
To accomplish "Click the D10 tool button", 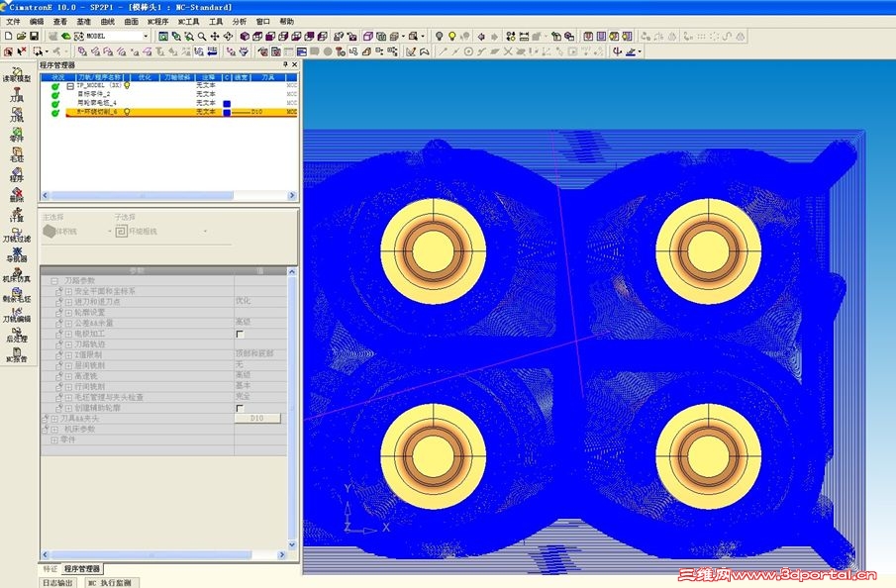I will 257,419.
